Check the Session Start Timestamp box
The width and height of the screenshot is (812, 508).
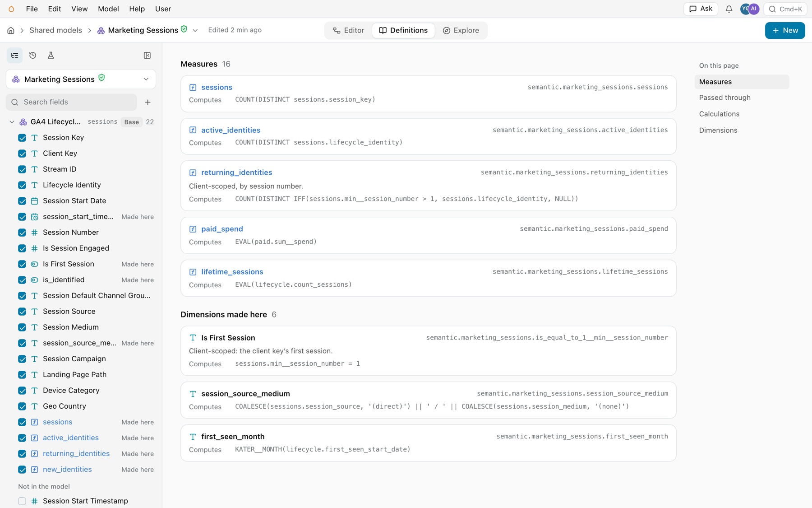22,501
